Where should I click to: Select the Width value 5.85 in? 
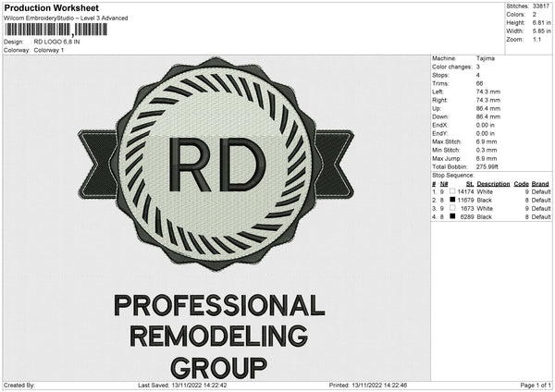[x=541, y=31]
